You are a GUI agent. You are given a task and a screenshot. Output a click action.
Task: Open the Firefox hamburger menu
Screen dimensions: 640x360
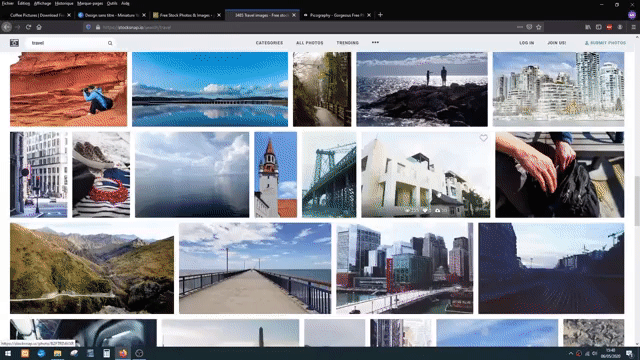pos(633,27)
